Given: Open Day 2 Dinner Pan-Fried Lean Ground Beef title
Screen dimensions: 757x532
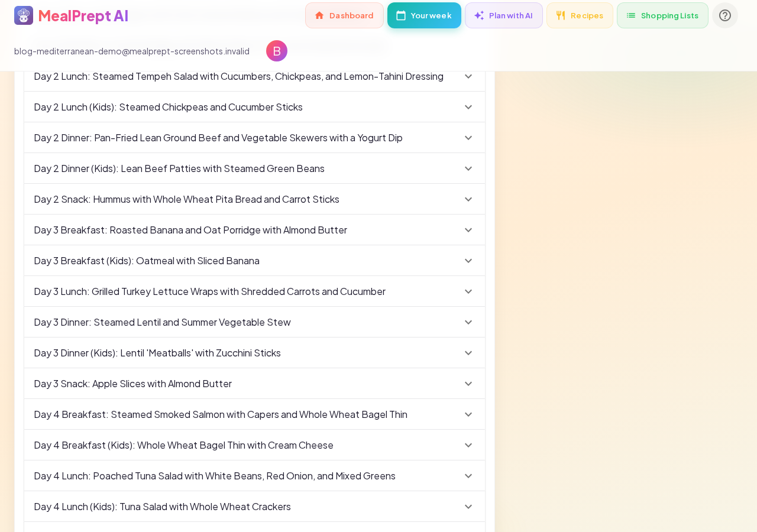Looking at the screenshot, I should (x=218, y=138).
